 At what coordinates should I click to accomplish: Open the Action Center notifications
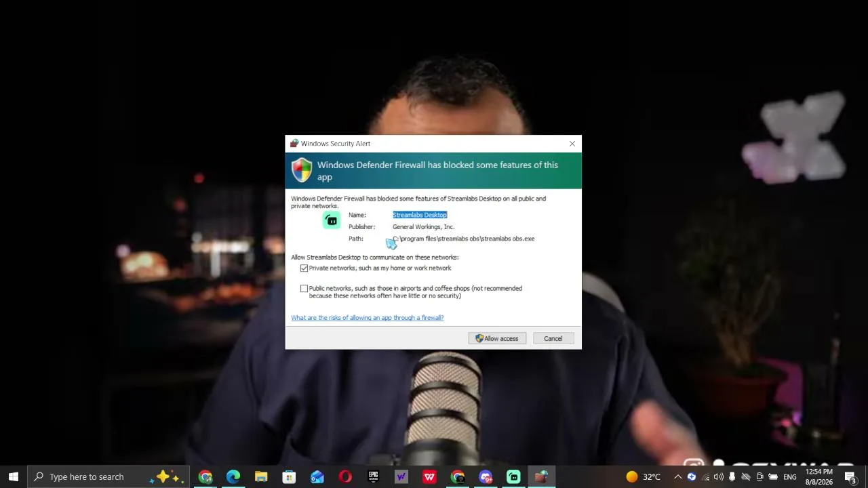tap(850, 476)
